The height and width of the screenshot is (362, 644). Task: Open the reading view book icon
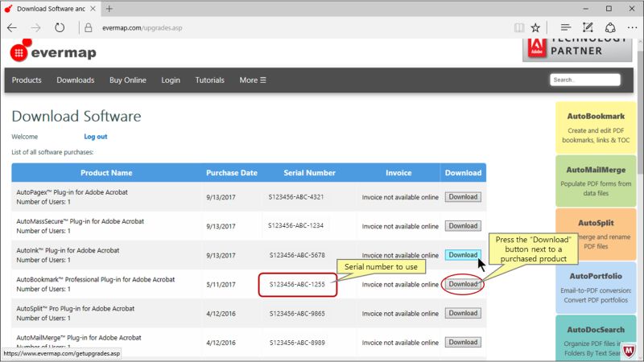519,28
